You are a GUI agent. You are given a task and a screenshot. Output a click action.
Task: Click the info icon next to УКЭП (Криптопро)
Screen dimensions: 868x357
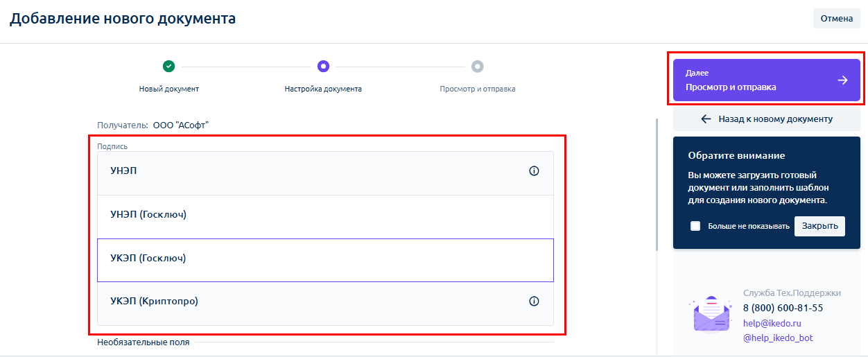click(534, 301)
